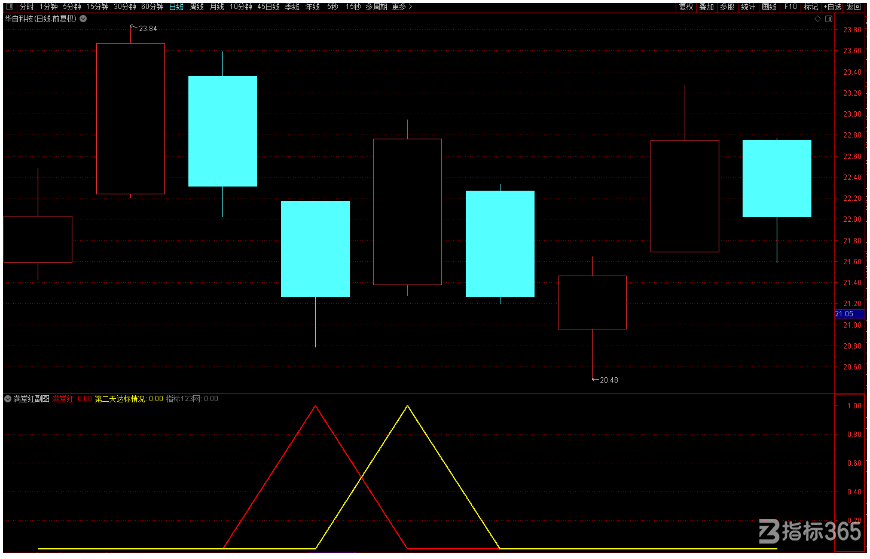Click the 标记 mark button
This screenshot has width=870, height=559.
pos(811,7)
